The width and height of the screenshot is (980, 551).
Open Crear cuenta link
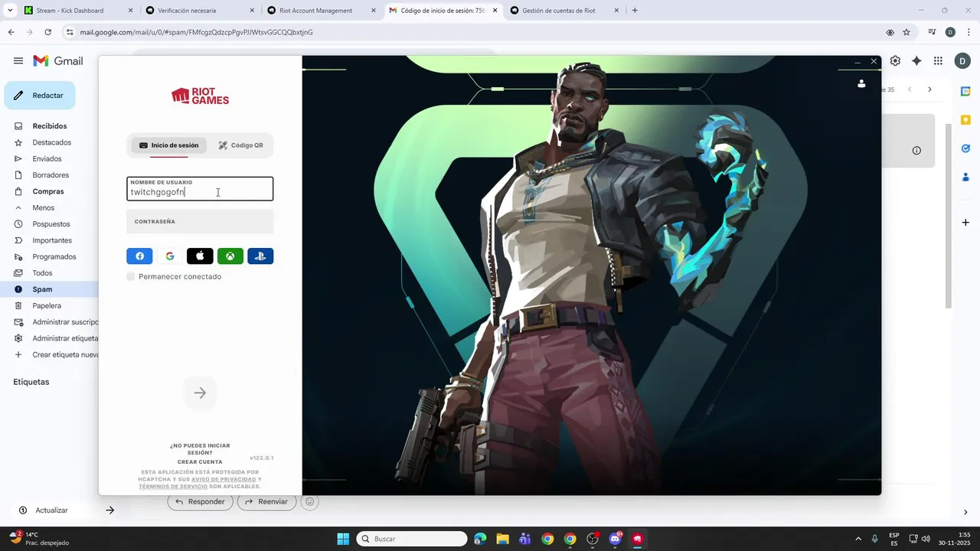point(200,462)
